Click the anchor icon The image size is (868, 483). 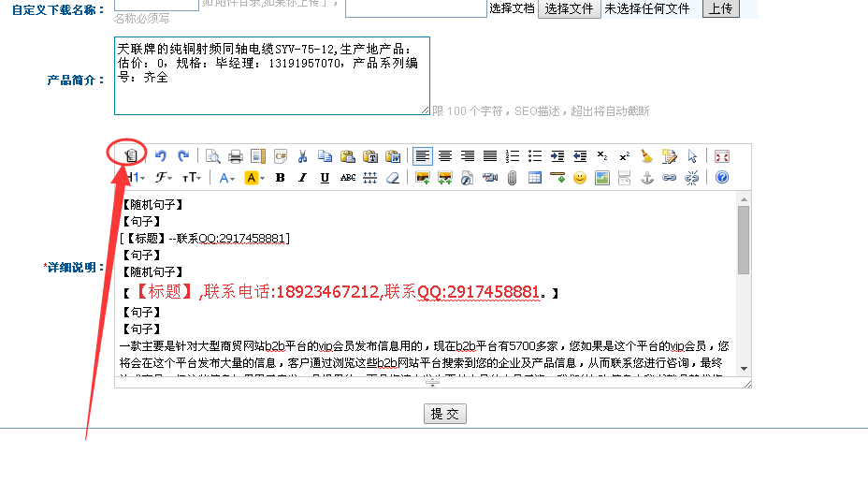pyautogui.click(x=647, y=178)
